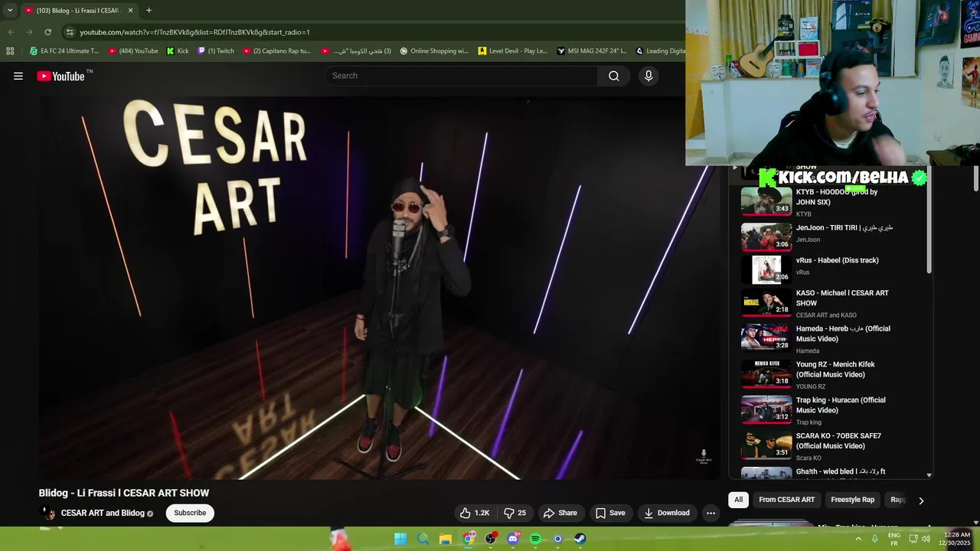Viewport: 980px width, 551px height.
Task: Play Hameda - Hereb official video
Action: tap(830, 338)
